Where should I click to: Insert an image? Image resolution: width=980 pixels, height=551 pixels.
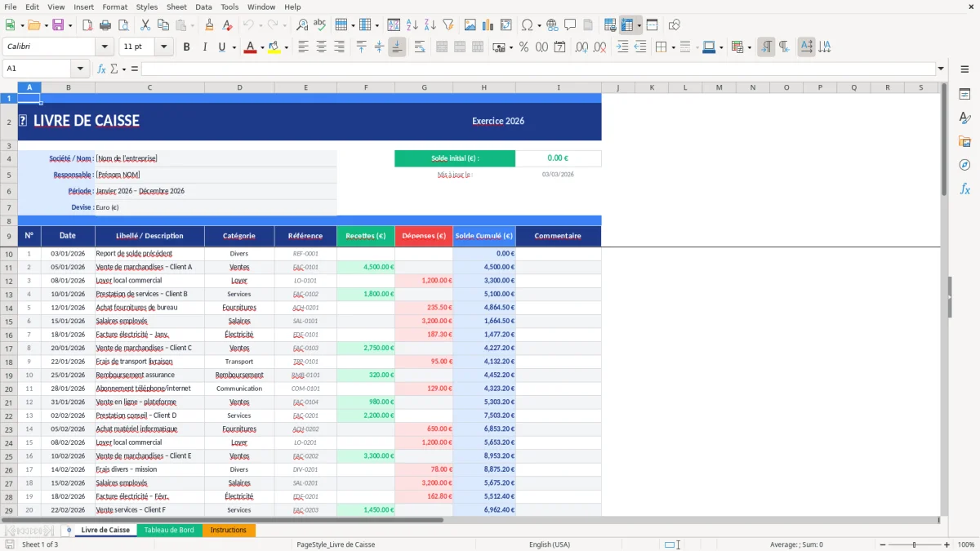coord(470,24)
